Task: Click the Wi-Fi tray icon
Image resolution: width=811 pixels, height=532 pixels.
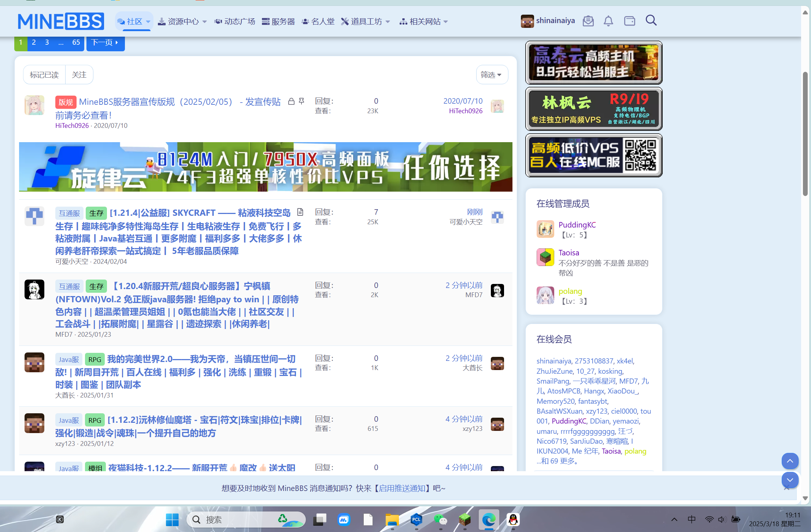Action: [x=709, y=519]
